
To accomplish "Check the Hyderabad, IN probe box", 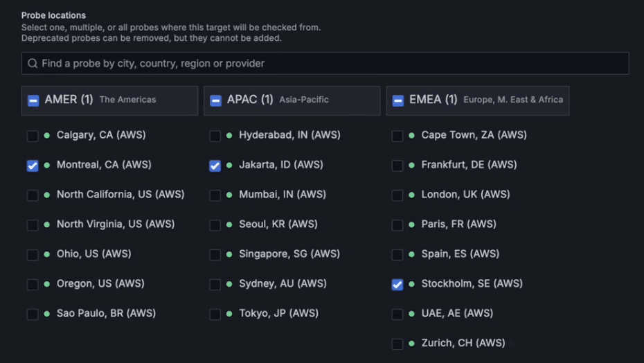I will 215,136.
